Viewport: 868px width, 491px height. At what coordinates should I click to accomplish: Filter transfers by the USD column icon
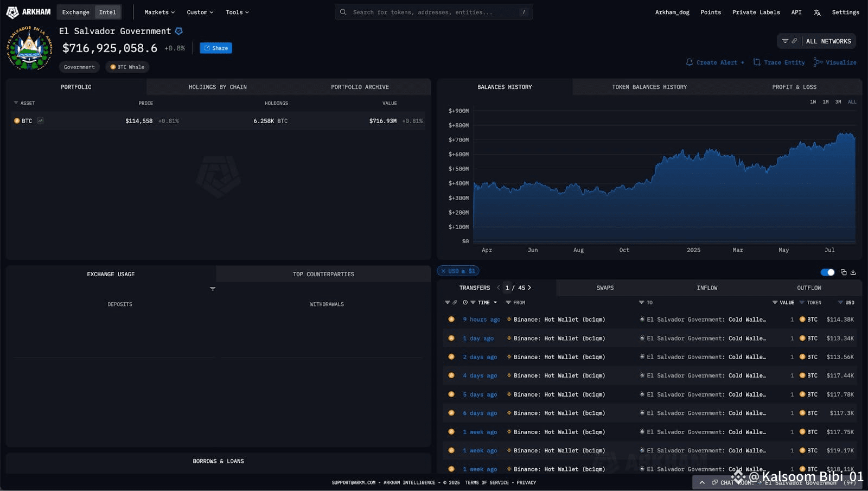tap(840, 303)
